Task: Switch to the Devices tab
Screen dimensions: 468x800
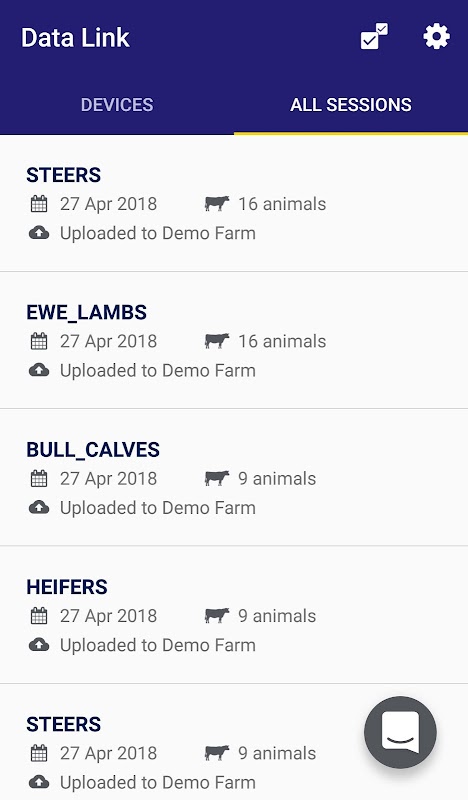Action: [117, 105]
